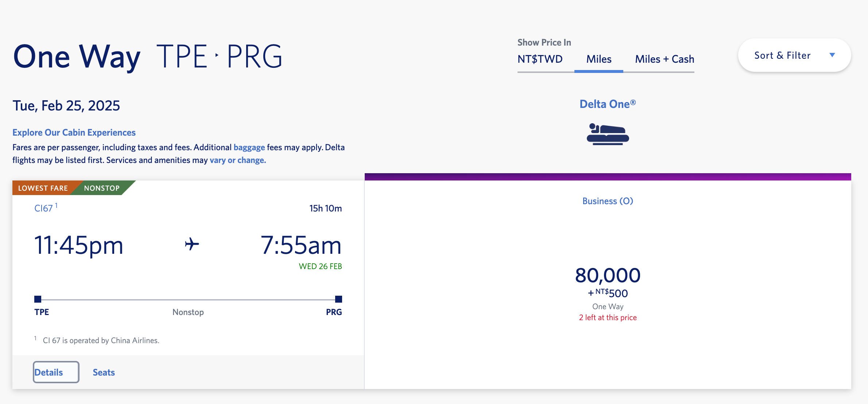Click the airplane icon between flight times
The width and height of the screenshot is (868, 404).
[192, 244]
